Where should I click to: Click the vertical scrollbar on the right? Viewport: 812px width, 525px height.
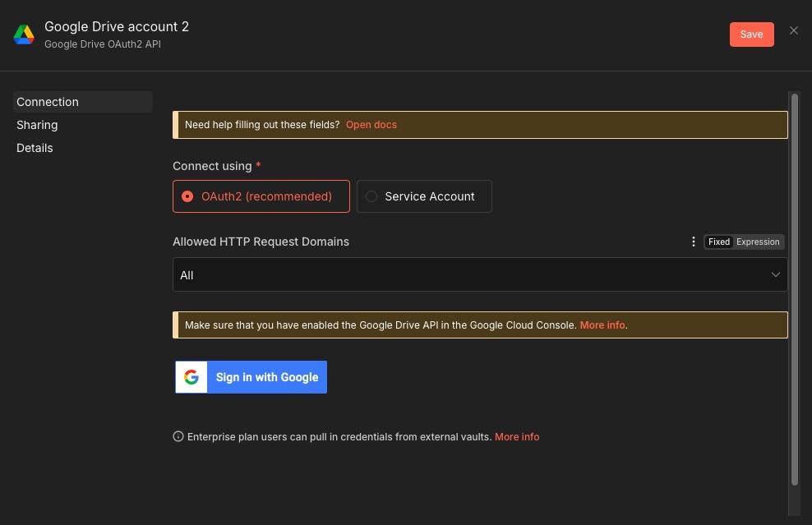[794, 288]
